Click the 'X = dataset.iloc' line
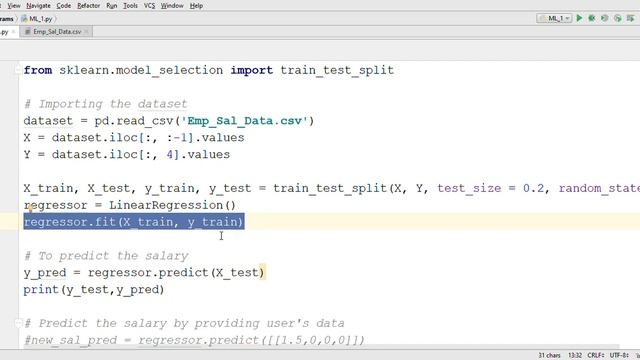 click(134, 138)
